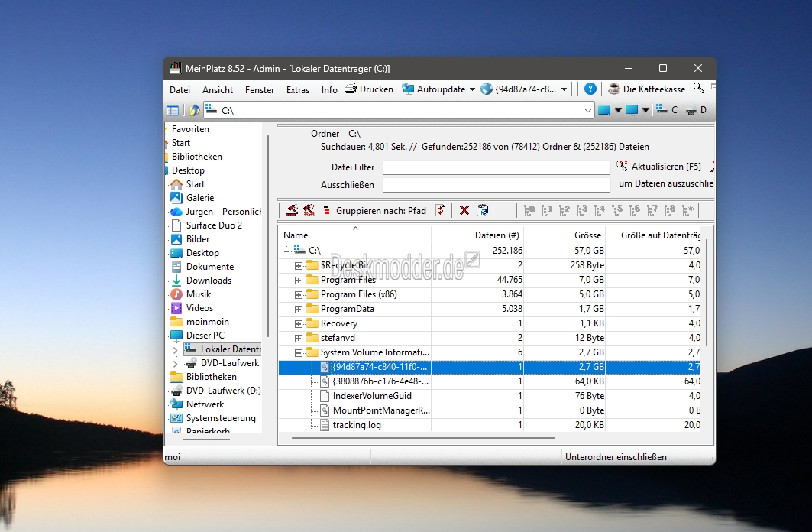
Task: Click the Gruppieren nach: Pfad button
Action: (x=374, y=210)
